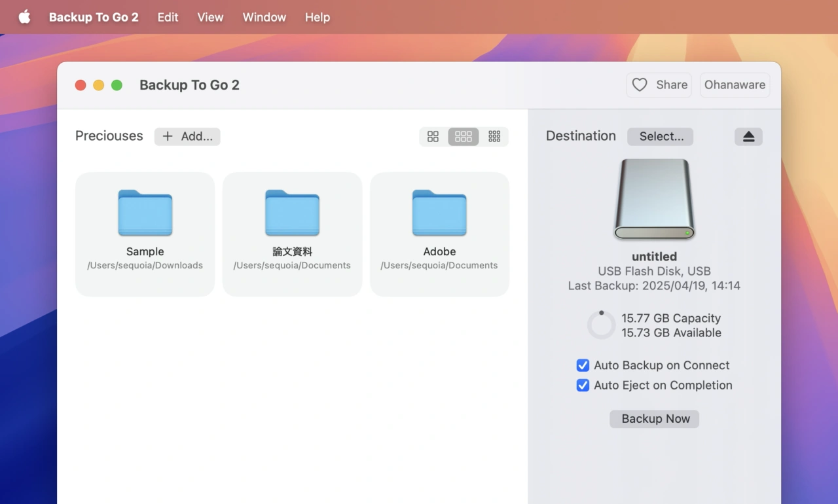The height and width of the screenshot is (504, 838).
Task: Click the disk capacity usage ring
Action: coord(601,325)
